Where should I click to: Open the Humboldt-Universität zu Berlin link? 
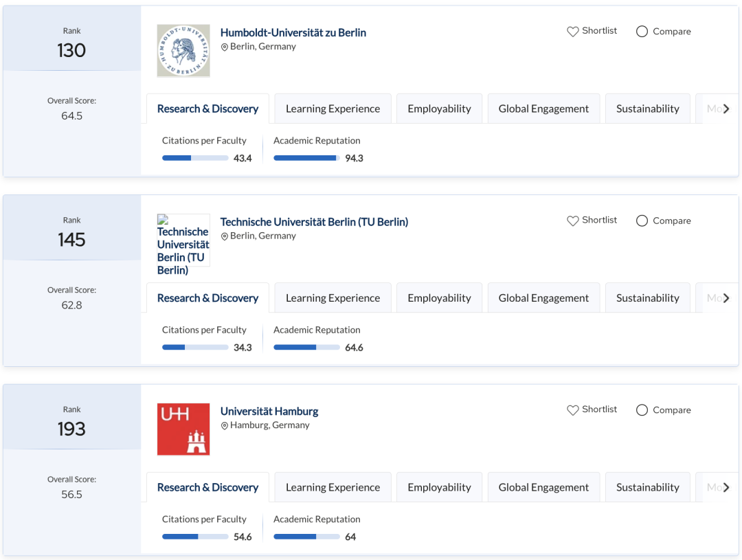tap(293, 32)
